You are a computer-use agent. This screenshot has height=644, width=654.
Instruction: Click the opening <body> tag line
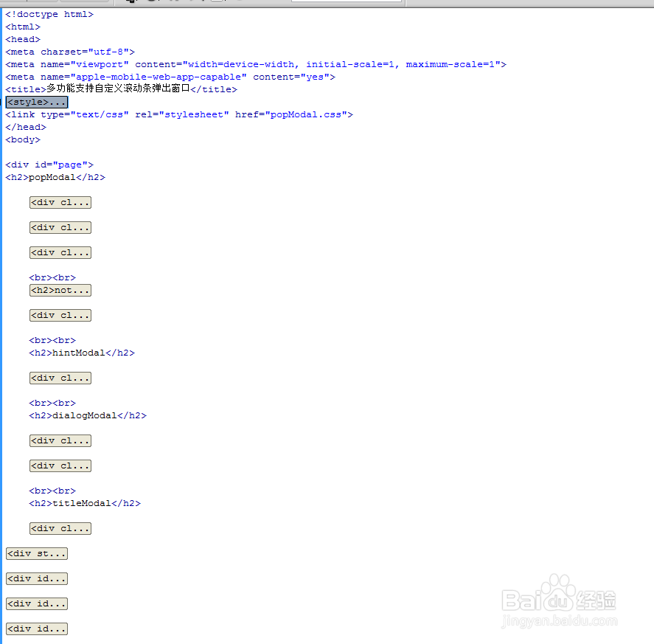pos(23,139)
